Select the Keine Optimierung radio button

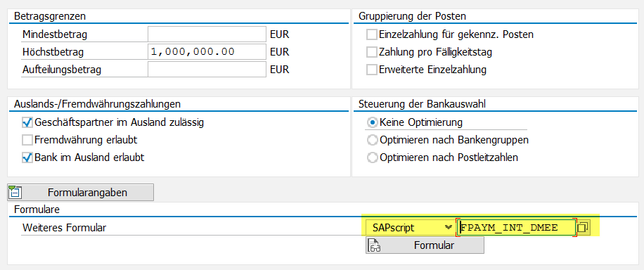tap(372, 122)
